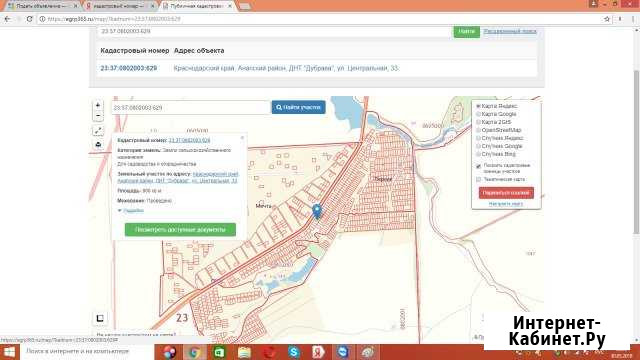Image resolution: width=640 pixels, height=360 pixels.
Task: Click green view available documents button
Action: click(x=180, y=230)
